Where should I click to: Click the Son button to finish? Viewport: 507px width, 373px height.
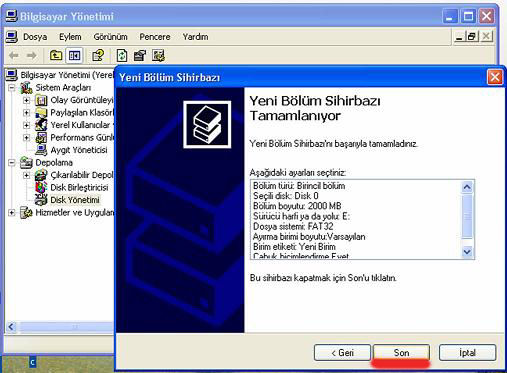pos(401,353)
